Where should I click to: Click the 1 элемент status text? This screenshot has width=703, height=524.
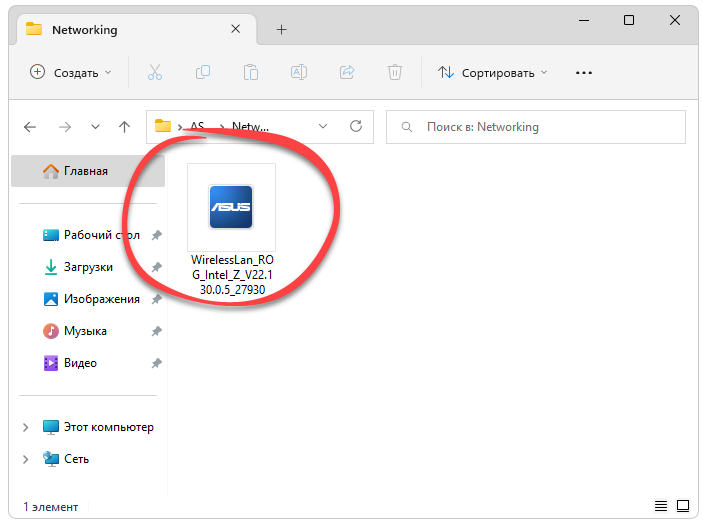pos(51,507)
